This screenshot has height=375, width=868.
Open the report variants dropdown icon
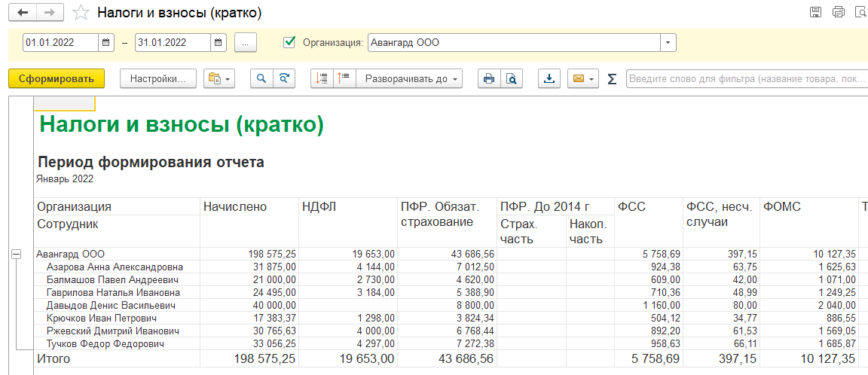click(x=219, y=78)
